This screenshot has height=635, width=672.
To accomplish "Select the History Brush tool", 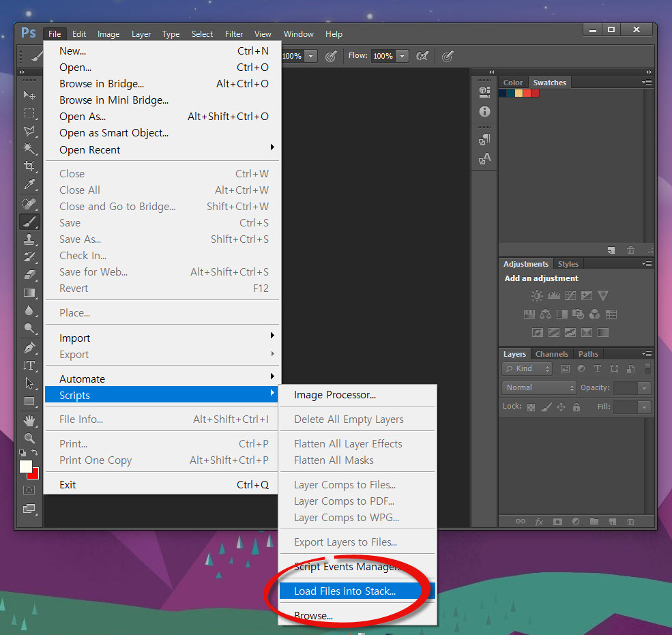I will click(29, 256).
